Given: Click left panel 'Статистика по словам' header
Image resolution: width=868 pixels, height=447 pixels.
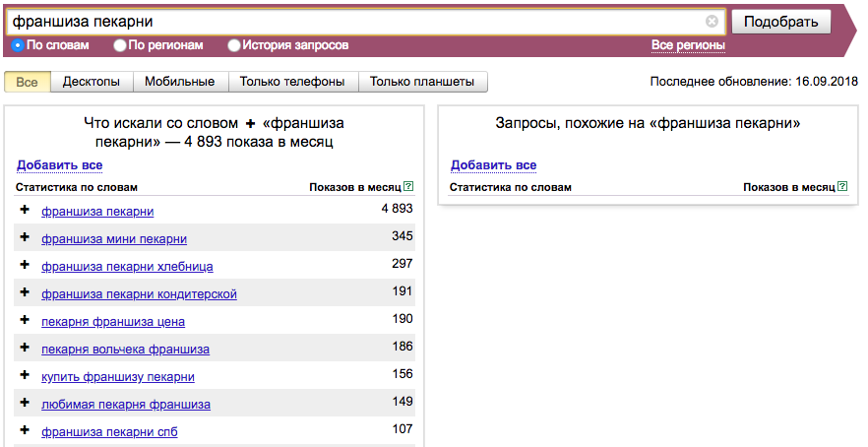Looking at the screenshot, I should pos(77,187).
